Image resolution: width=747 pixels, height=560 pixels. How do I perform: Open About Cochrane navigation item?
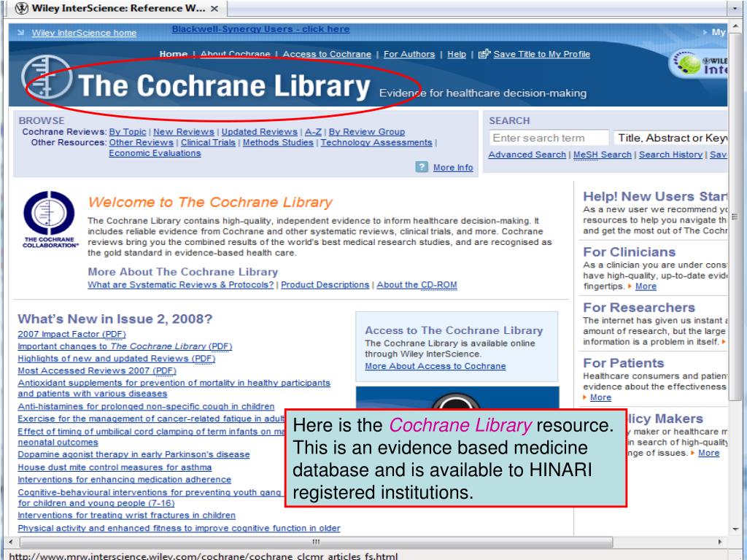pyautogui.click(x=236, y=54)
